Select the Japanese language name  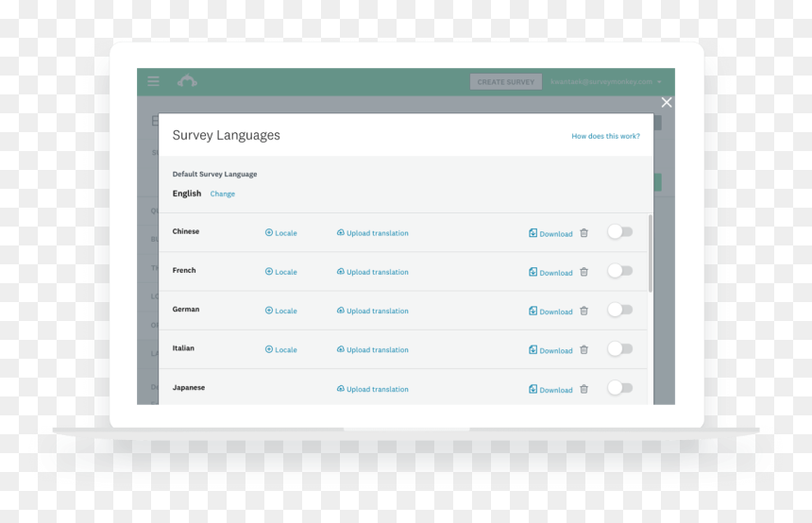[189, 387]
